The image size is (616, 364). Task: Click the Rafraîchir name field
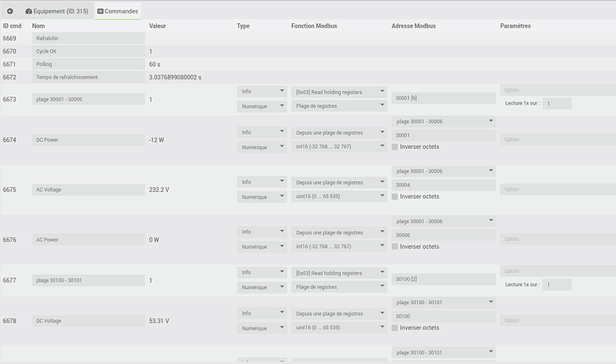[x=88, y=38]
